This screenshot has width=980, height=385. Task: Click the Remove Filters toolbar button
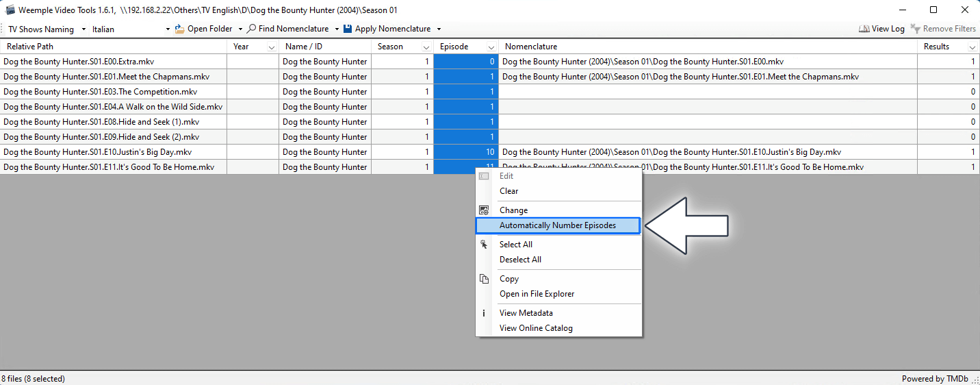[943, 29]
